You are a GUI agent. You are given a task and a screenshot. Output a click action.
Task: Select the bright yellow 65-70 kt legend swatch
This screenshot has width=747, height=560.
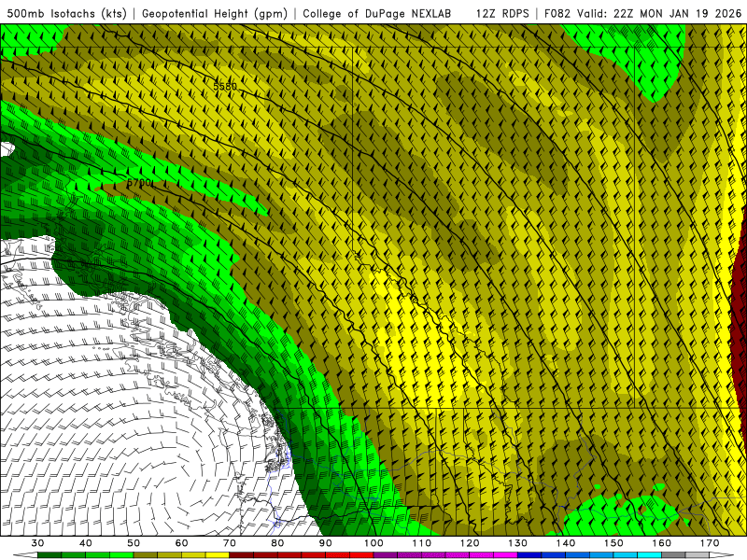click(218, 555)
